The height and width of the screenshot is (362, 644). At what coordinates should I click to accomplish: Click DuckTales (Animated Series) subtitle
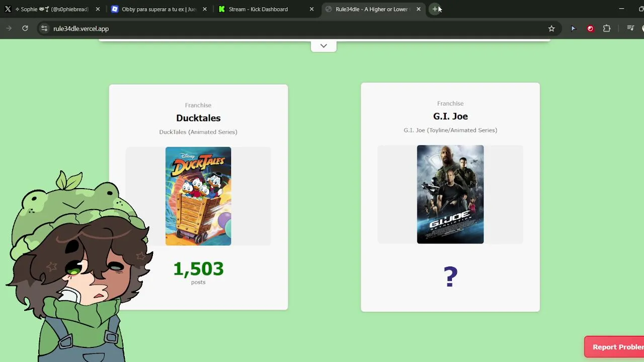click(x=198, y=132)
